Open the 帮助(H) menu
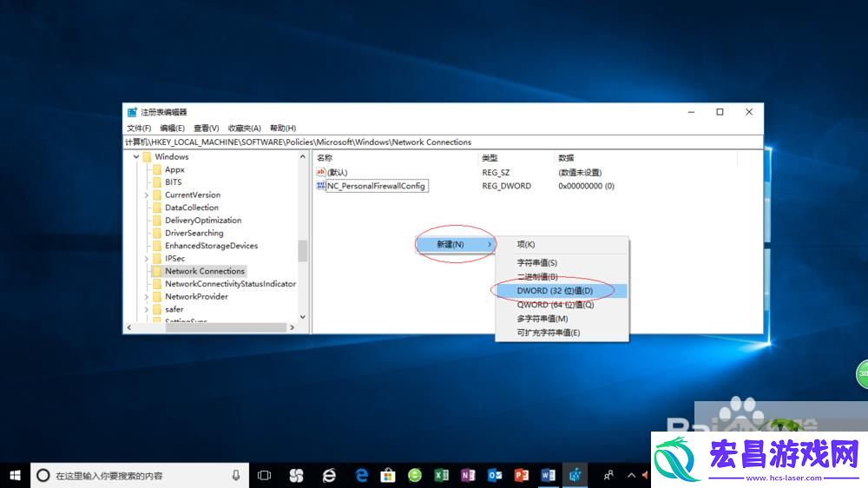The width and height of the screenshot is (868, 488). [x=283, y=128]
